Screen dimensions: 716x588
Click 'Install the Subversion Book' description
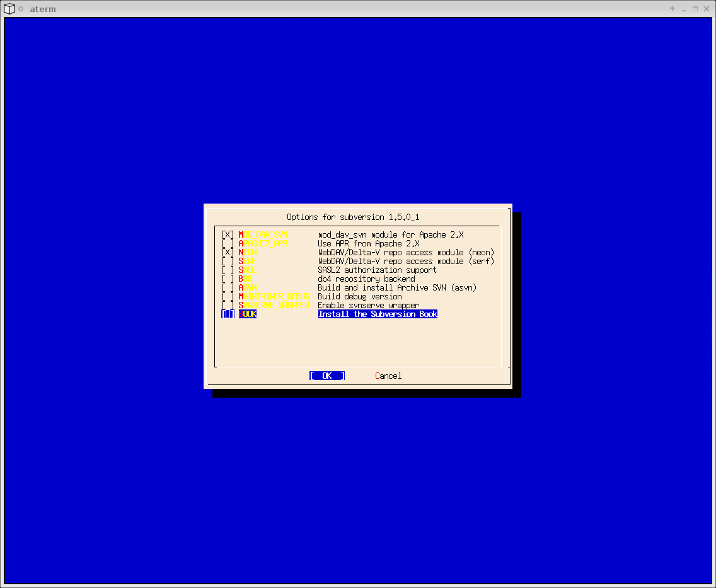point(378,314)
